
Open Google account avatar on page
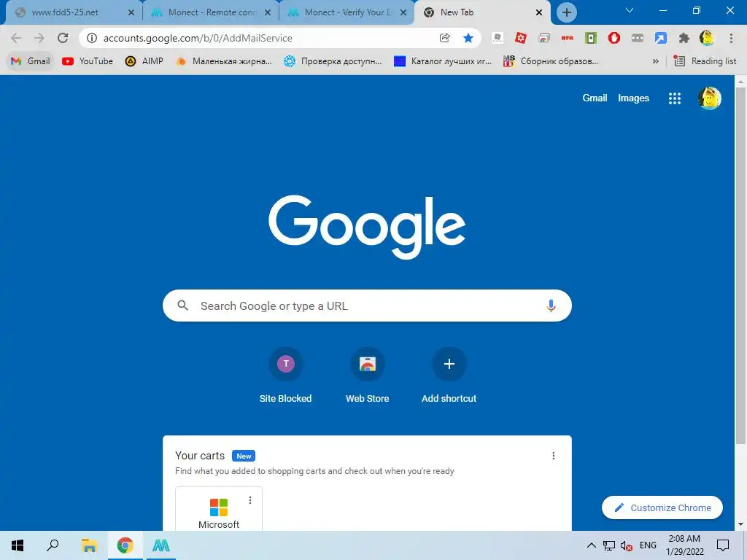point(710,98)
